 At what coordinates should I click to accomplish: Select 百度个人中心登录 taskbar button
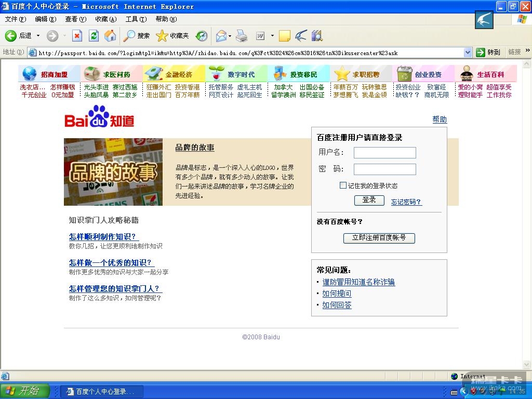click(102, 392)
